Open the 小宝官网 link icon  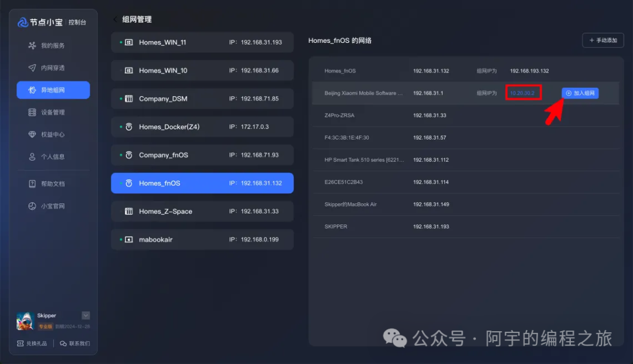coord(32,206)
